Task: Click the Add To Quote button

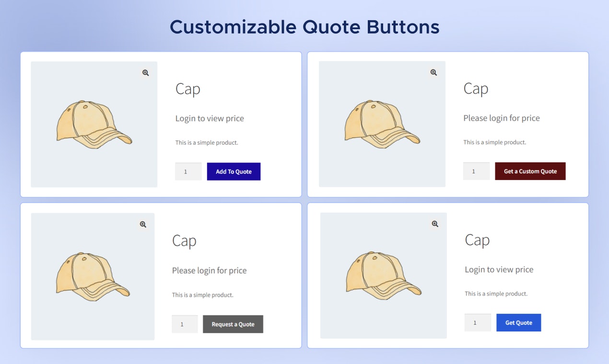Action: [234, 171]
